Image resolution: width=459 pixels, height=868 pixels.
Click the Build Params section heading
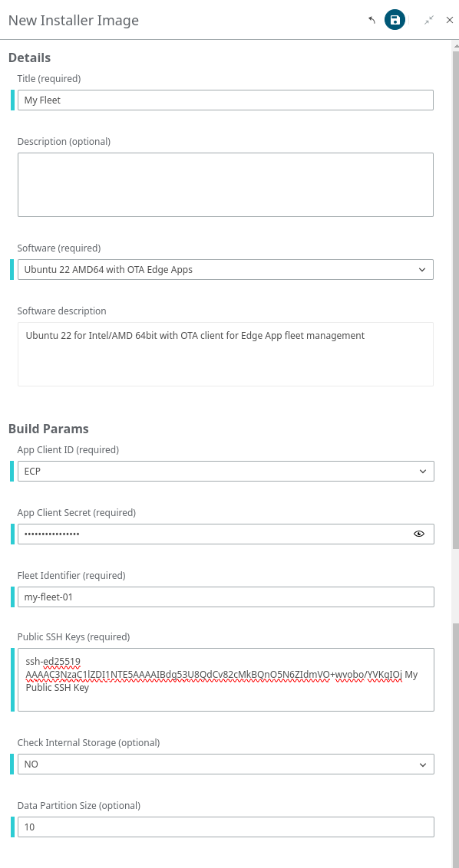[x=48, y=429]
